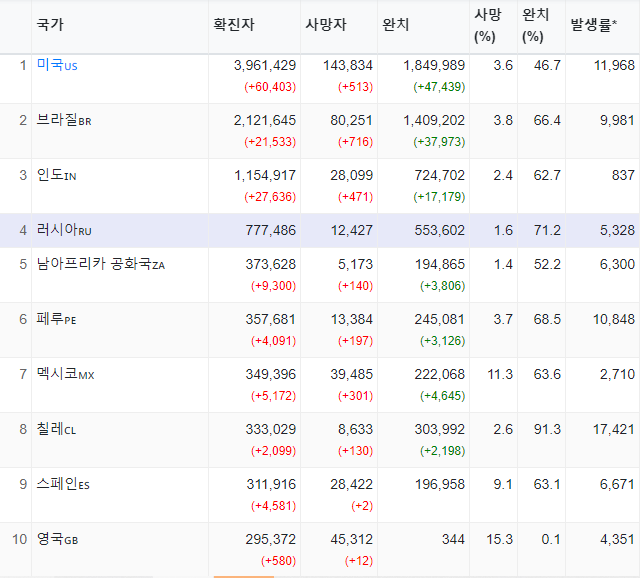Sort by 완치 column header

tap(395, 24)
